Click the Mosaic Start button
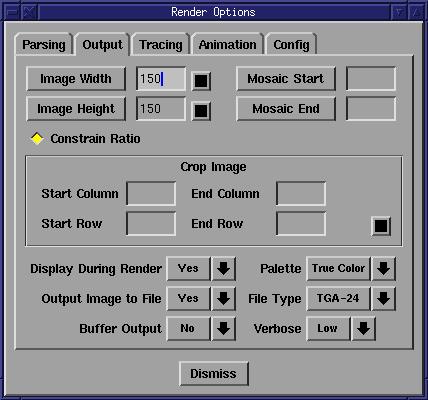Image resolution: width=428 pixels, height=400 pixels. click(x=286, y=79)
